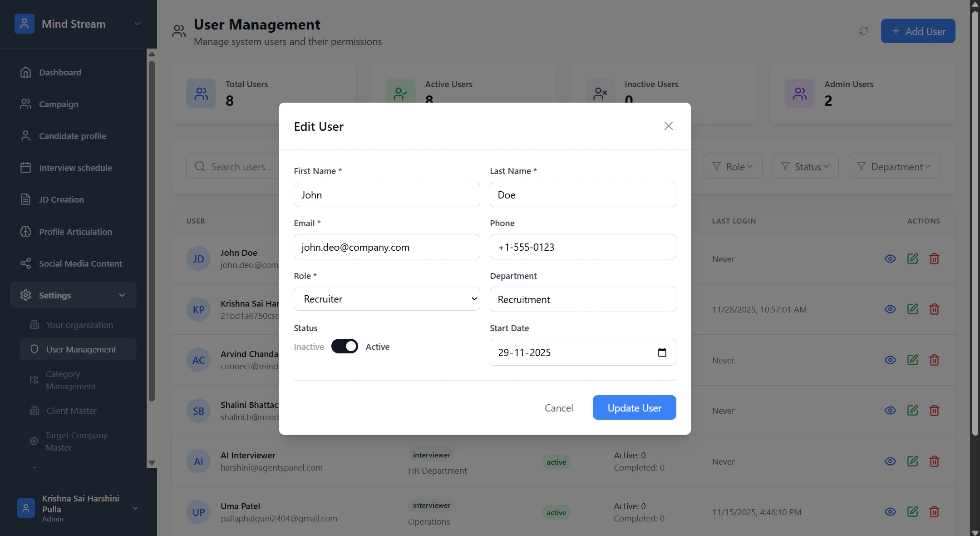Open the Role select dropdown

(x=387, y=299)
